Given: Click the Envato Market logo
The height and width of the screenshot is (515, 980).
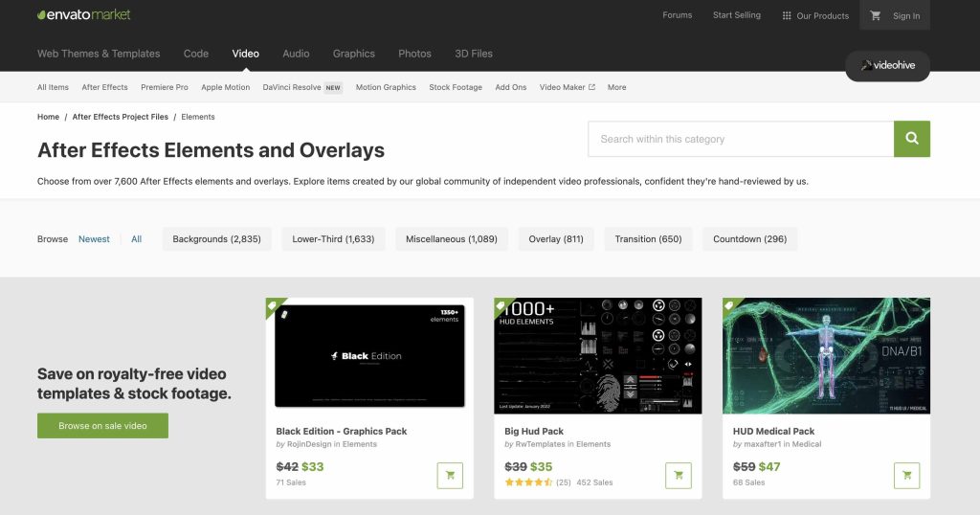Looking at the screenshot, I should pos(84,14).
